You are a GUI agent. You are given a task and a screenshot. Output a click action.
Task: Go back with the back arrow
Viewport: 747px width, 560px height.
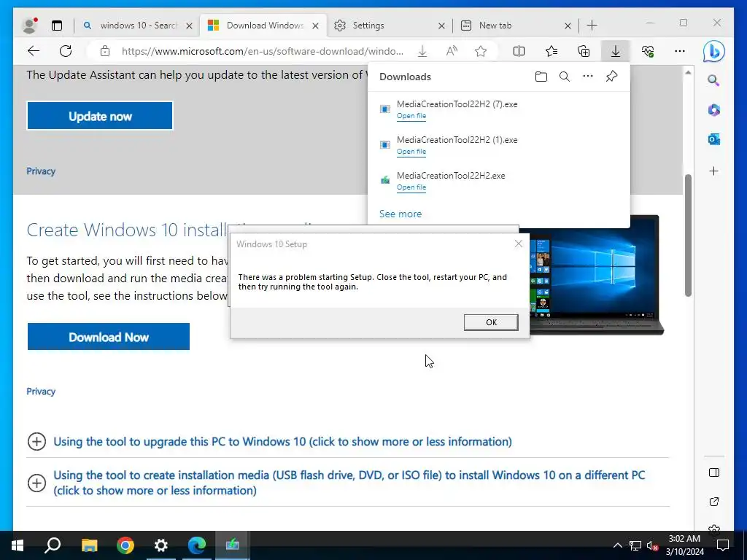34,51
